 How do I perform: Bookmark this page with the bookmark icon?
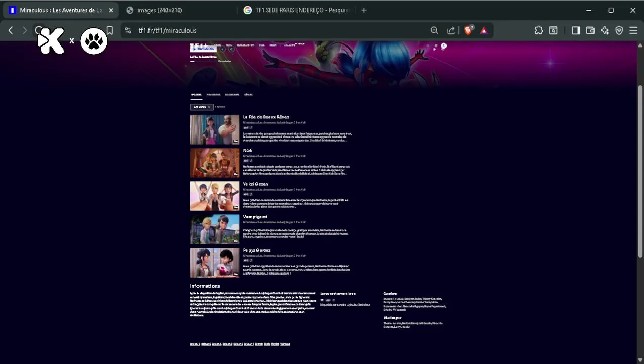coord(109,30)
